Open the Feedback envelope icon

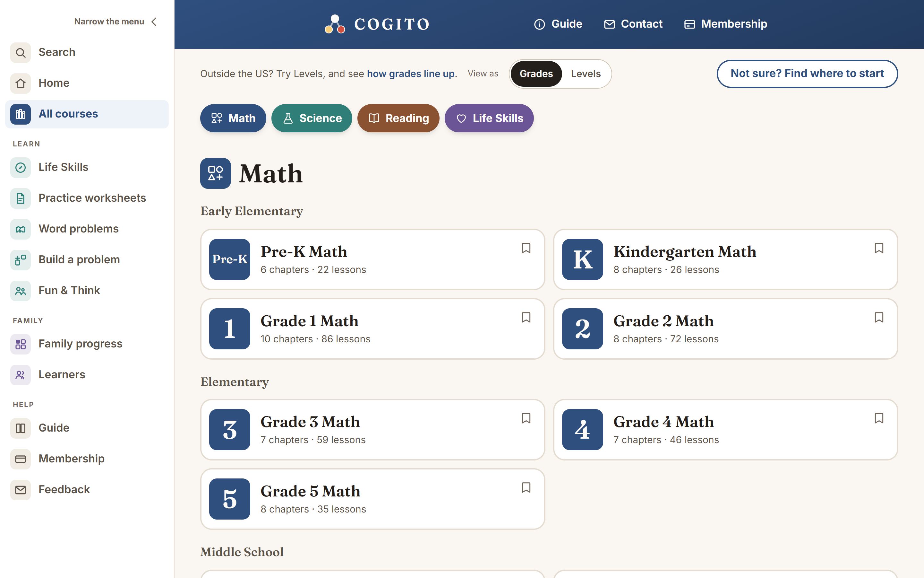[x=21, y=490]
